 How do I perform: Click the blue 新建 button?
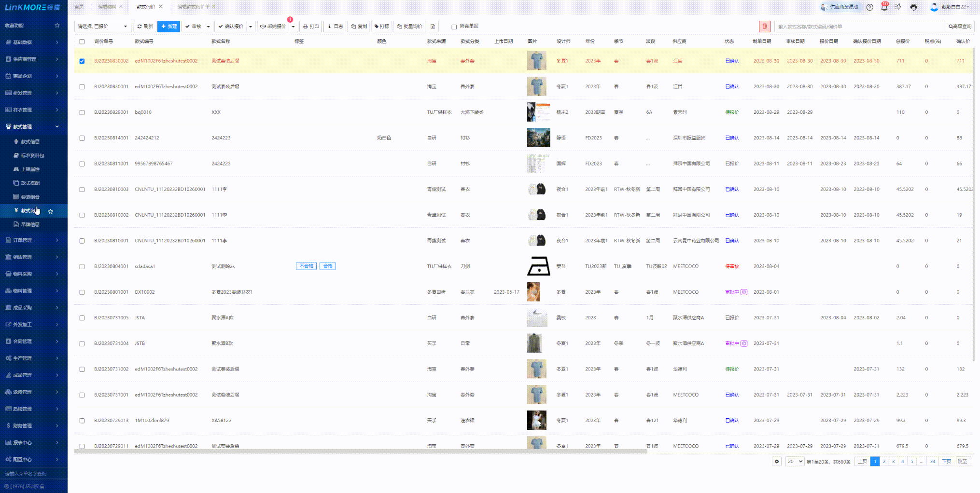click(168, 27)
